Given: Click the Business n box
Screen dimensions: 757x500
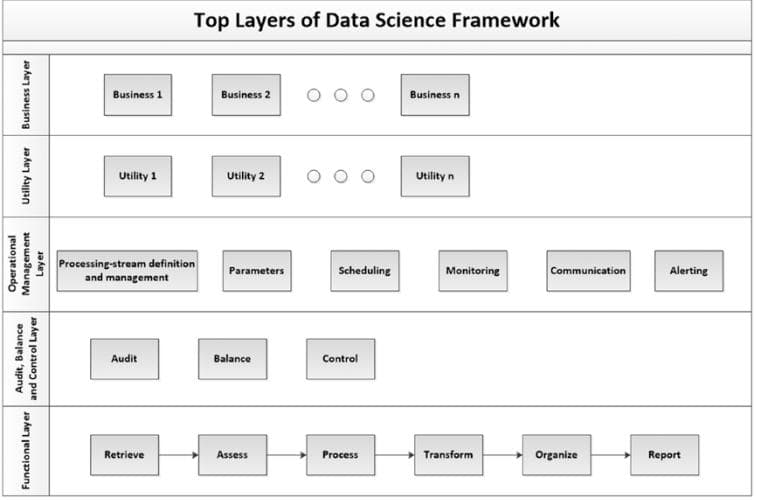Looking at the screenshot, I should tap(435, 95).
